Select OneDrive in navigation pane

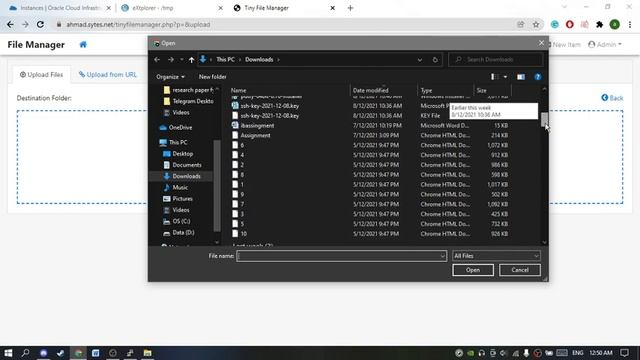click(176, 127)
